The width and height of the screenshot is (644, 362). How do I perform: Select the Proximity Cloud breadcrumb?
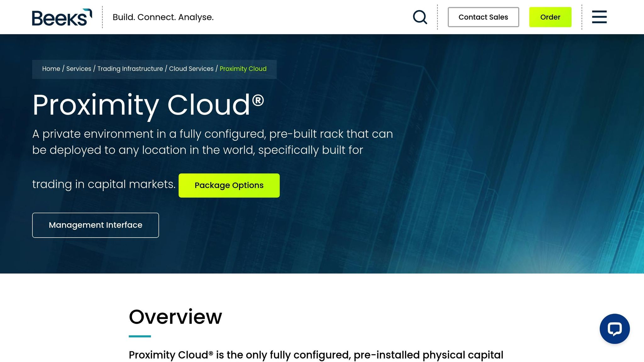click(x=243, y=69)
